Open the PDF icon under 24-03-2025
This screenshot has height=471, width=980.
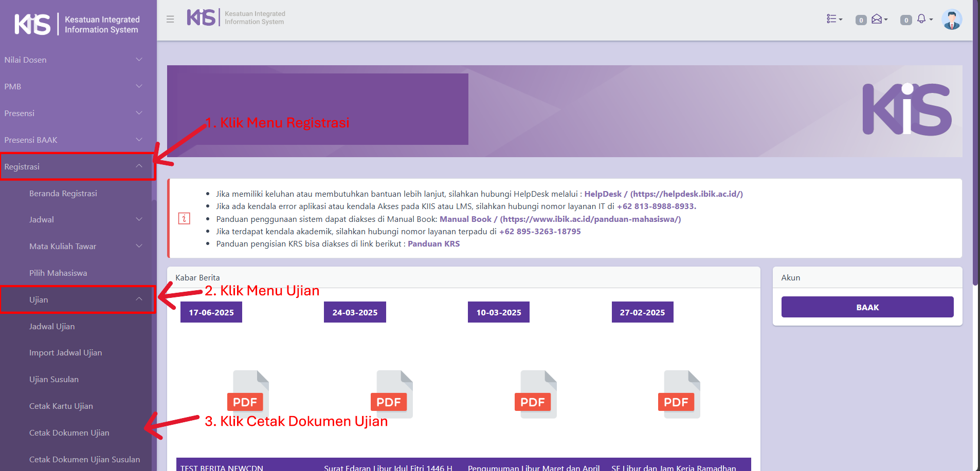[x=391, y=394]
